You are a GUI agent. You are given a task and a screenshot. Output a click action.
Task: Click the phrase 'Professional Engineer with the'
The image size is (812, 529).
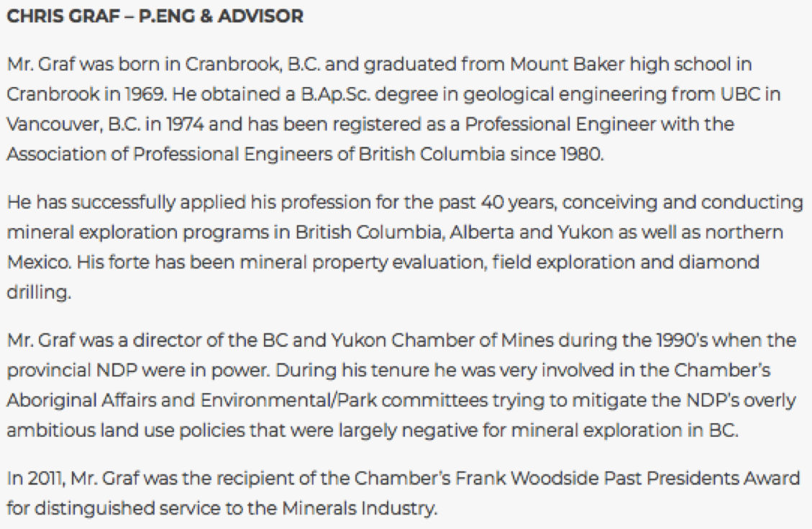(599, 125)
